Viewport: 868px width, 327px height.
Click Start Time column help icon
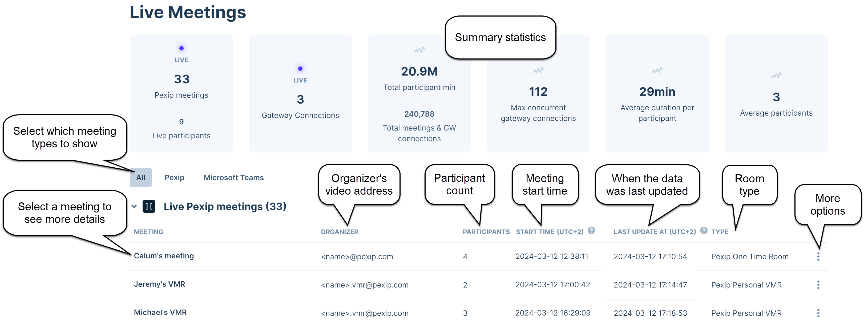(591, 230)
